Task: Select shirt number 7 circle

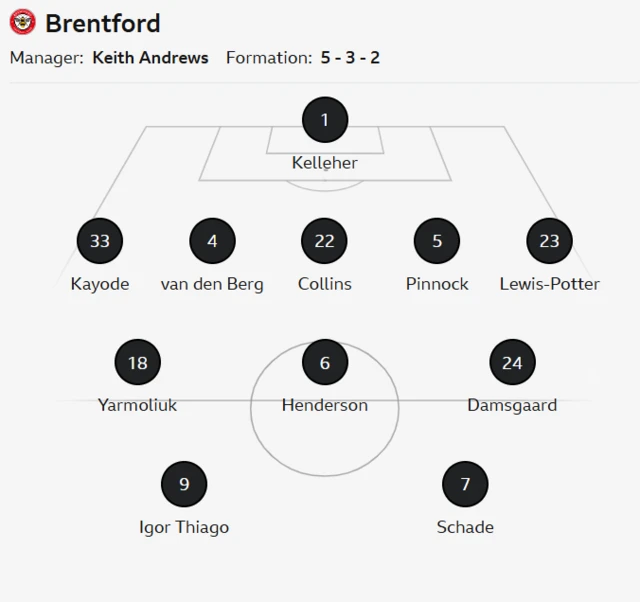Action: (x=465, y=484)
